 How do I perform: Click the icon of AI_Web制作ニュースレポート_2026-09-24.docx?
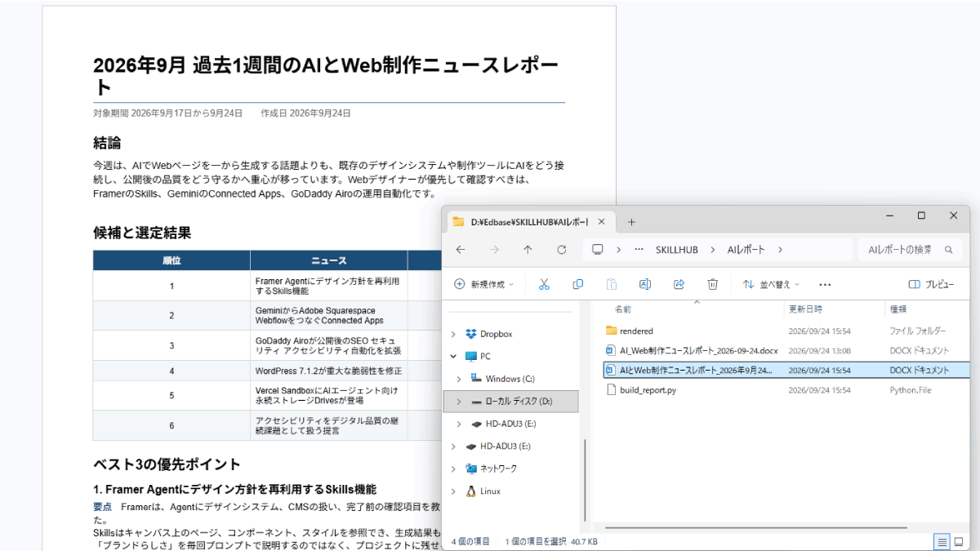coord(611,350)
